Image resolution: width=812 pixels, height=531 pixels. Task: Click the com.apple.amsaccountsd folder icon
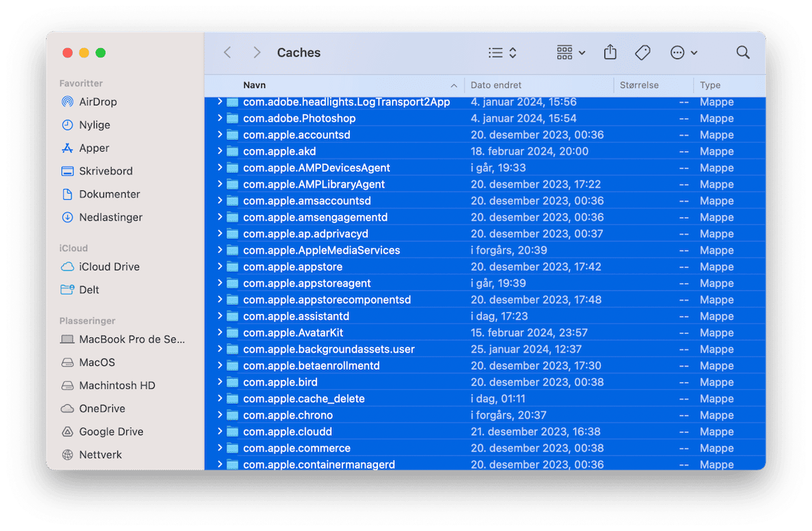pos(232,201)
